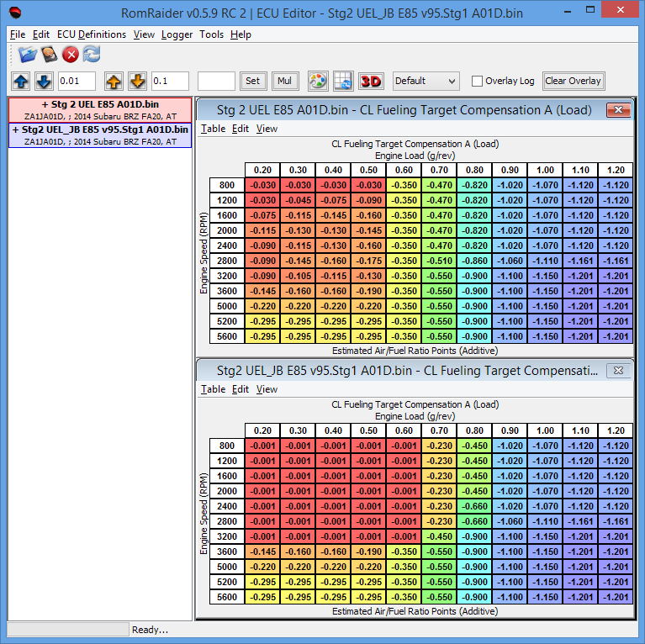Viewport: 645px width, 644px height.
Task: Click the Clear Overlay button
Action: tap(574, 82)
